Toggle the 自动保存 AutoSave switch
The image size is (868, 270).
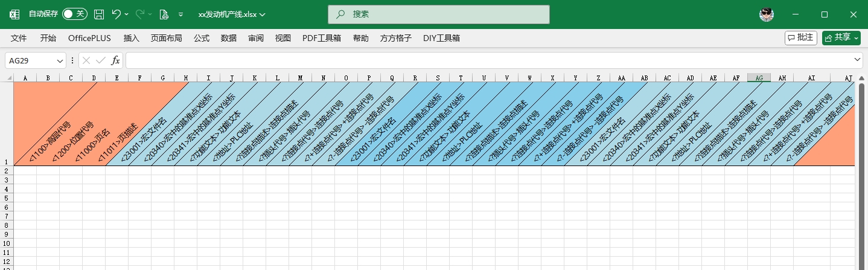pyautogui.click(x=74, y=14)
